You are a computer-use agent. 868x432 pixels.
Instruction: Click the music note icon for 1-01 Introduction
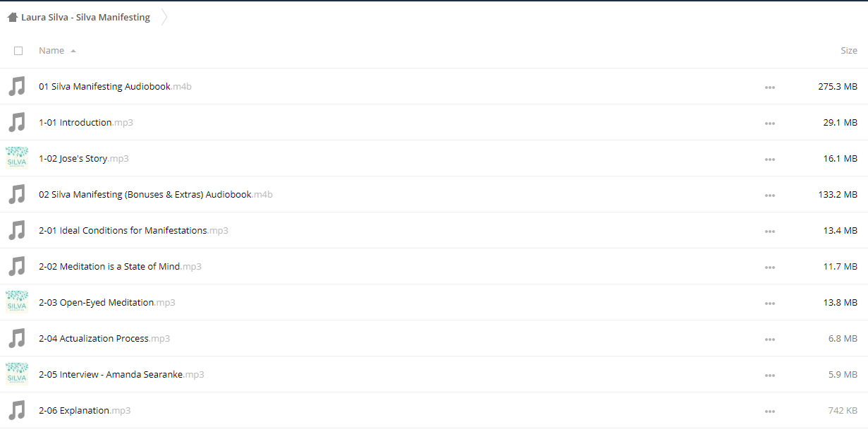point(16,123)
